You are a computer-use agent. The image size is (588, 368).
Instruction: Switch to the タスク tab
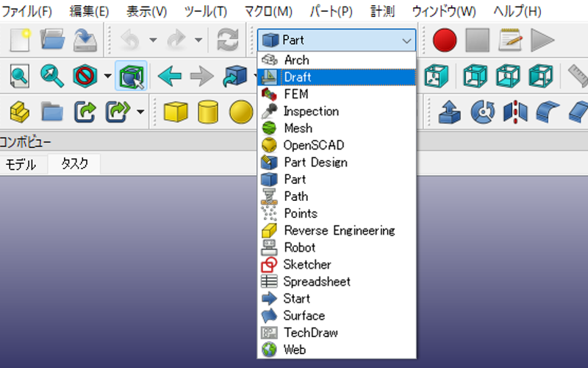(x=74, y=163)
